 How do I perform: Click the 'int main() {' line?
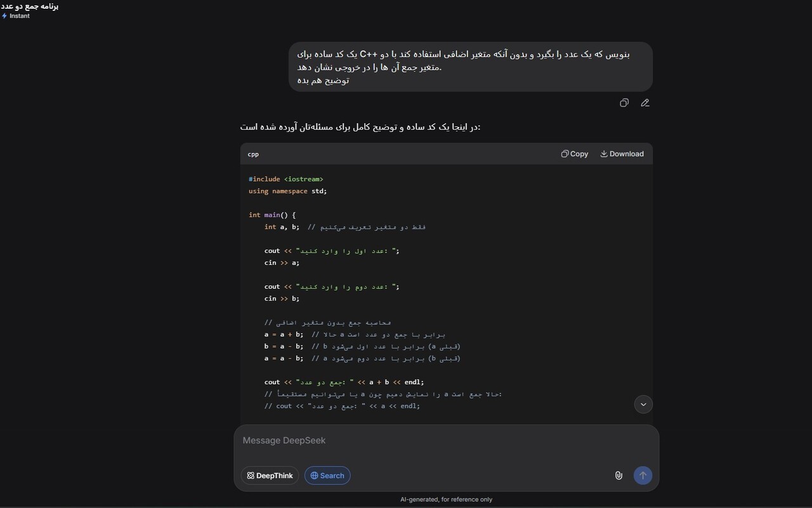click(x=272, y=215)
